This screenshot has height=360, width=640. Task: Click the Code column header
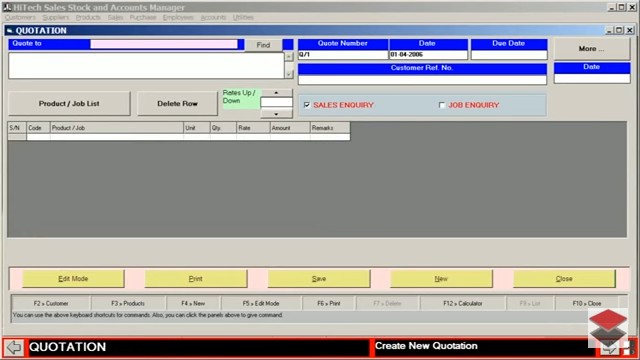coord(38,128)
